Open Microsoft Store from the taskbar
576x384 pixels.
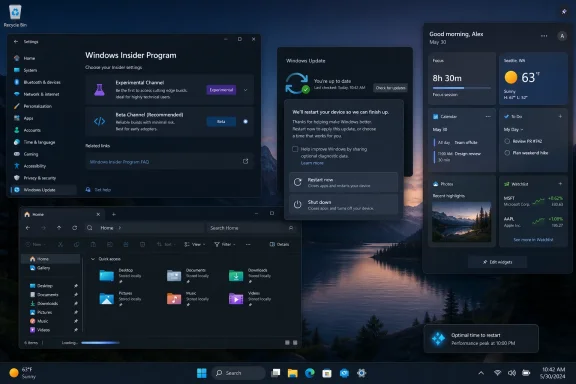327,373
